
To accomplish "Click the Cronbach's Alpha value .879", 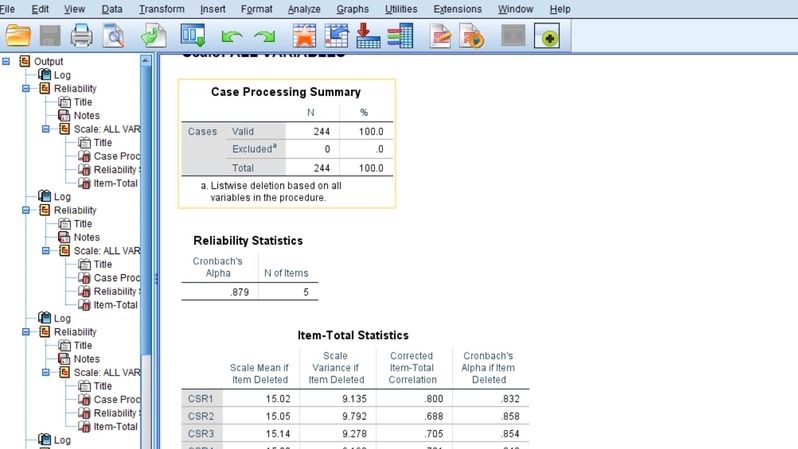I will (239, 292).
